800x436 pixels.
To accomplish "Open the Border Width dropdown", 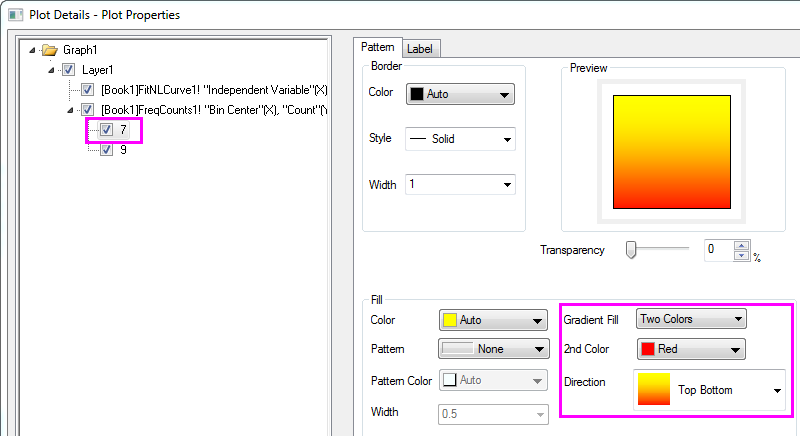I will click(459, 184).
